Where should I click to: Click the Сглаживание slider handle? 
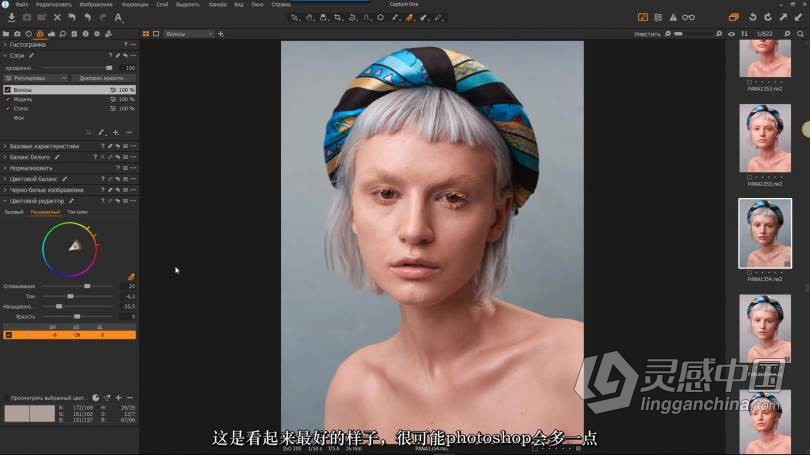click(x=87, y=286)
